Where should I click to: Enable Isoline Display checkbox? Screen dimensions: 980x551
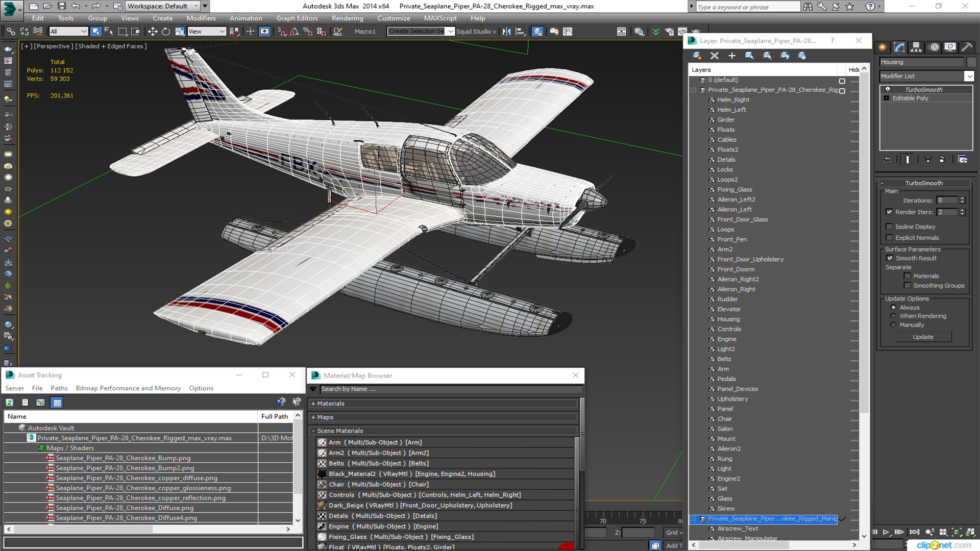889,227
